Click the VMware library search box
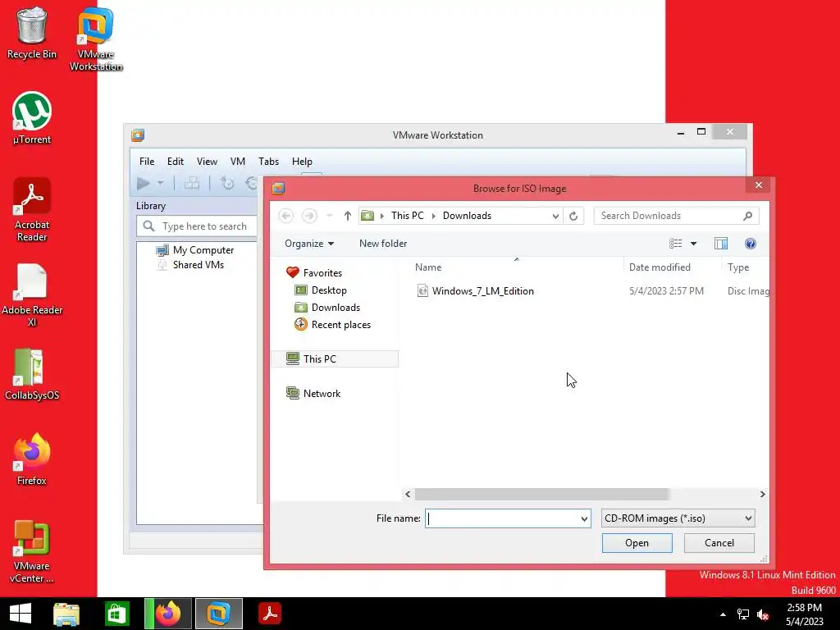This screenshot has height=630, width=840. (x=197, y=226)
